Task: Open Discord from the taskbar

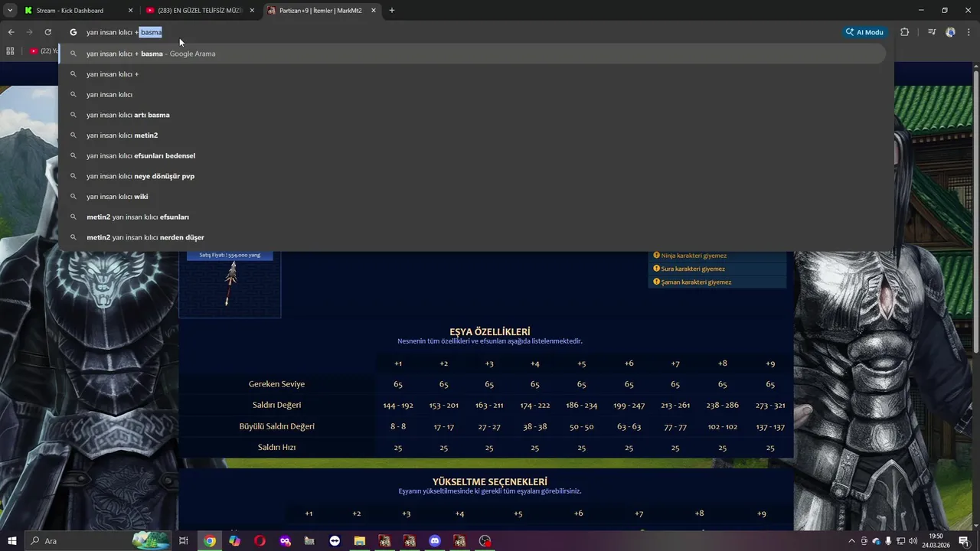Action: (x=435, y=541)
